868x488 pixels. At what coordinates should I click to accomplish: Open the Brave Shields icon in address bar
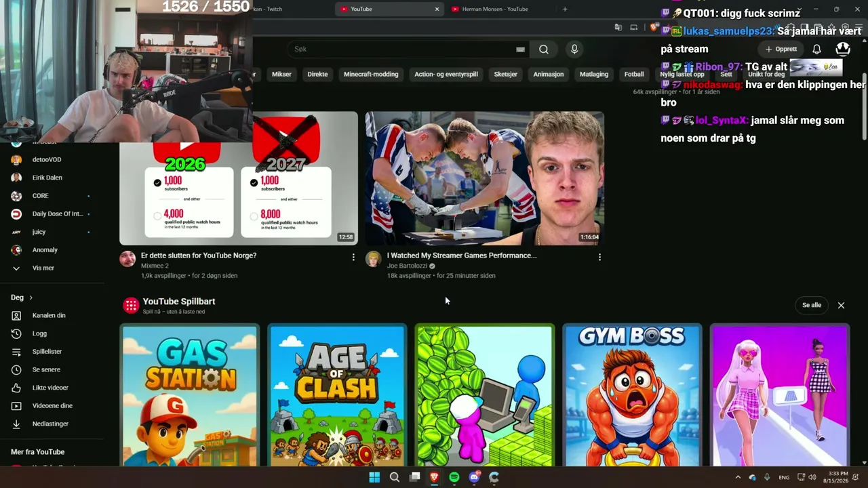pyautogui.click(x=654, y=28)
